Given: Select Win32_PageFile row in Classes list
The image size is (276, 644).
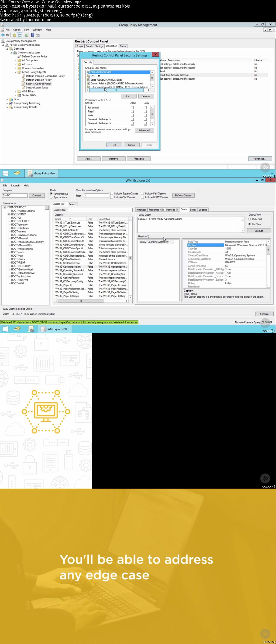Looking at the screenshot, I should [91, 285].
